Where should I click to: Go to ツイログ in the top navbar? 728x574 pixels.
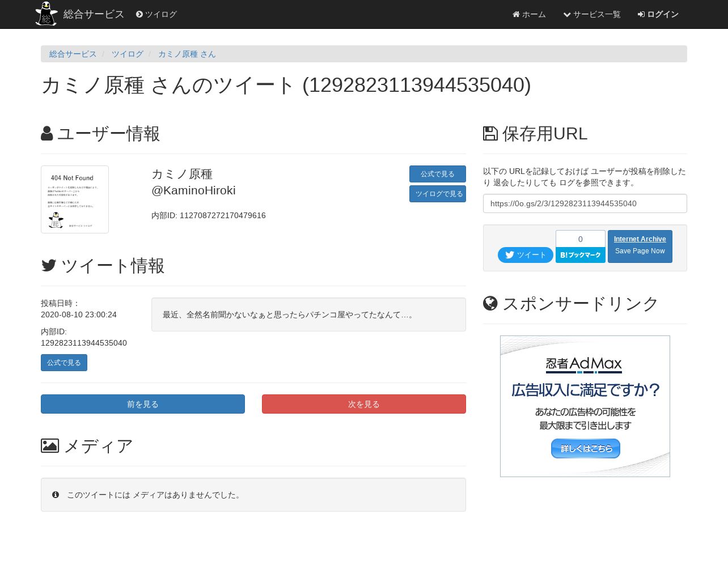tap(156, 14)
